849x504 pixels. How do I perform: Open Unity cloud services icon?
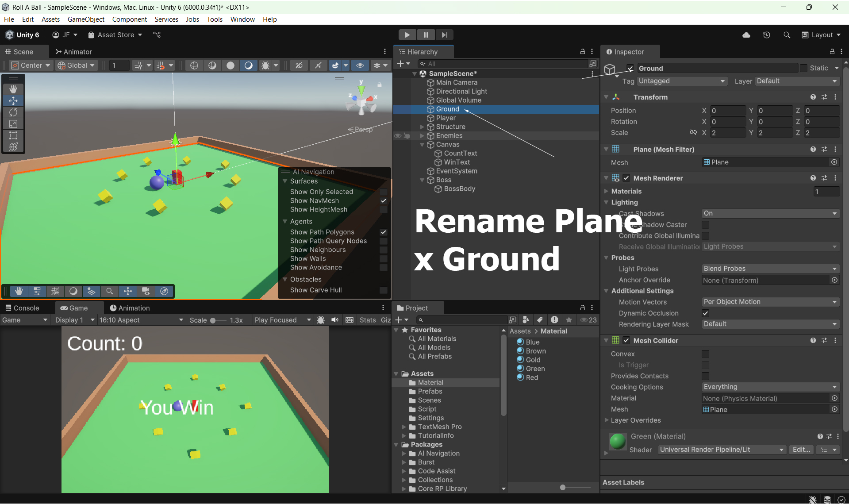coord(746,35)
